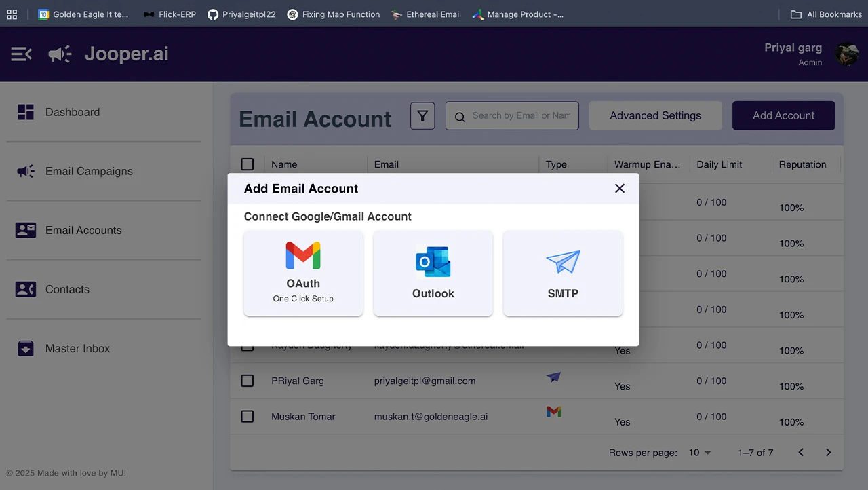Check the PRiyal Garg row checkbox
Screen dimensions: 868x490
[248, 381]
